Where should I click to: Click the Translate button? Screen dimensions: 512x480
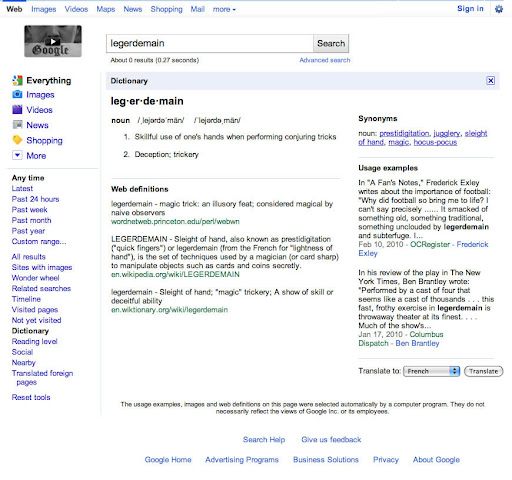[x=483, y=371]
